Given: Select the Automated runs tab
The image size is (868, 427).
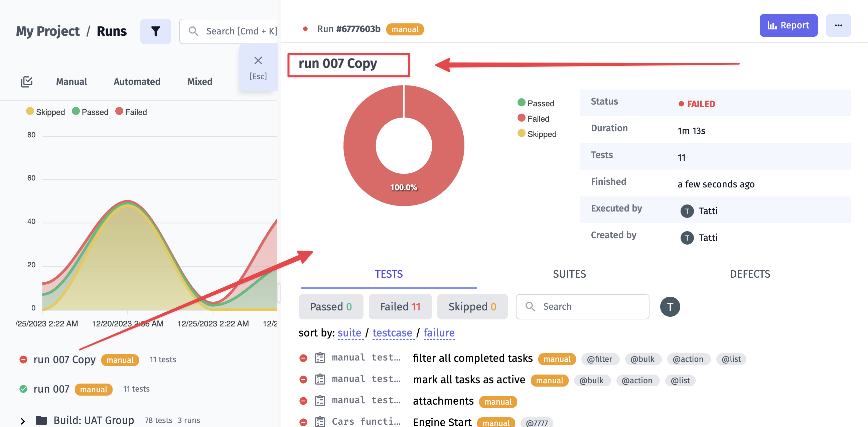Looking at the screenshot, I should pyautogui.click(x=137, y=82).
